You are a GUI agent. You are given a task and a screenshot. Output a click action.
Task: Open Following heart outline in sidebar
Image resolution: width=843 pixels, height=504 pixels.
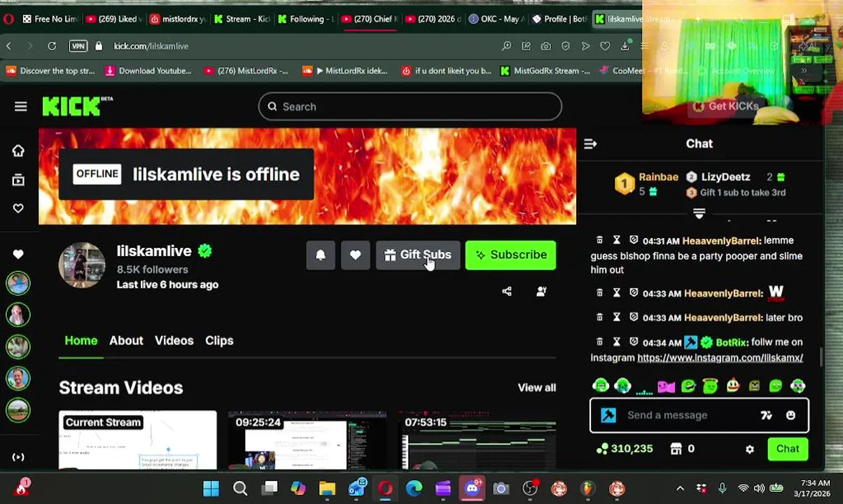point(18,209)
